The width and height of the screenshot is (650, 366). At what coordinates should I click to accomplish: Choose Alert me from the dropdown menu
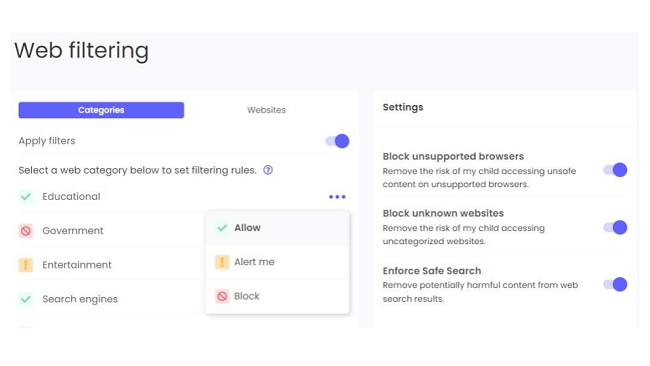click(277, 262)
